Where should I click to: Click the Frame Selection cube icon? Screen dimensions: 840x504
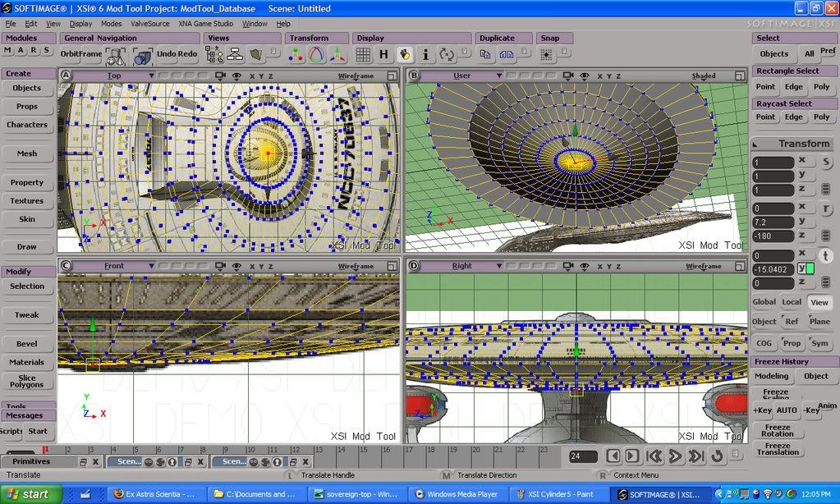[142, 56]
